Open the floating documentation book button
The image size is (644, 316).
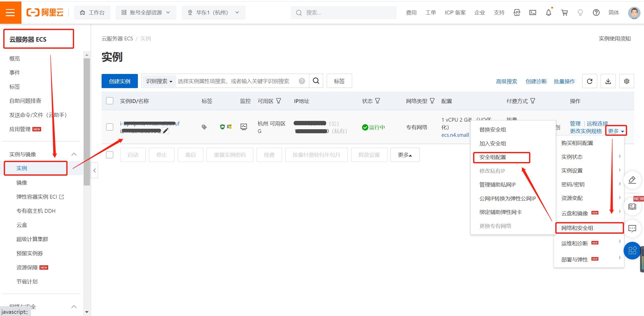point(632,206)
